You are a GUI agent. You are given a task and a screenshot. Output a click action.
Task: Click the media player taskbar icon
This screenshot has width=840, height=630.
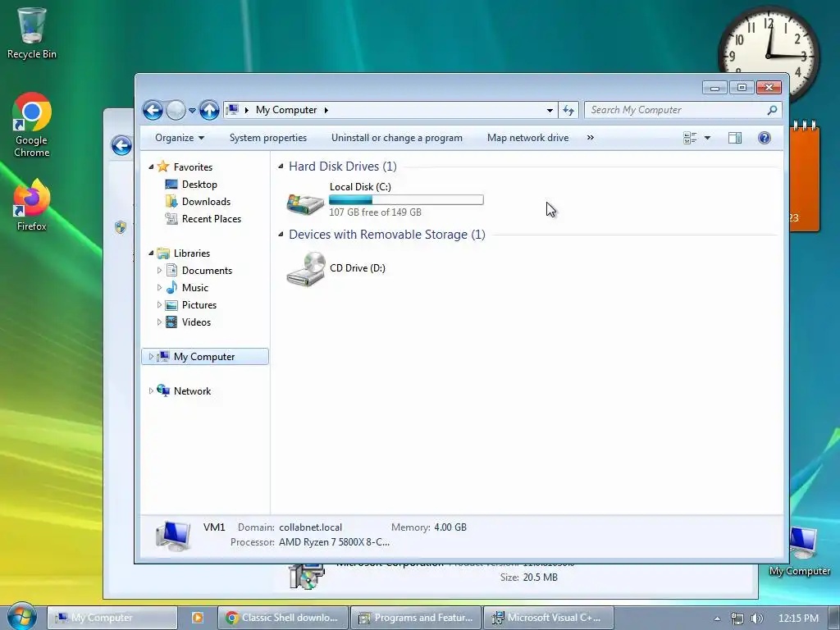click(x=198, y=618)
